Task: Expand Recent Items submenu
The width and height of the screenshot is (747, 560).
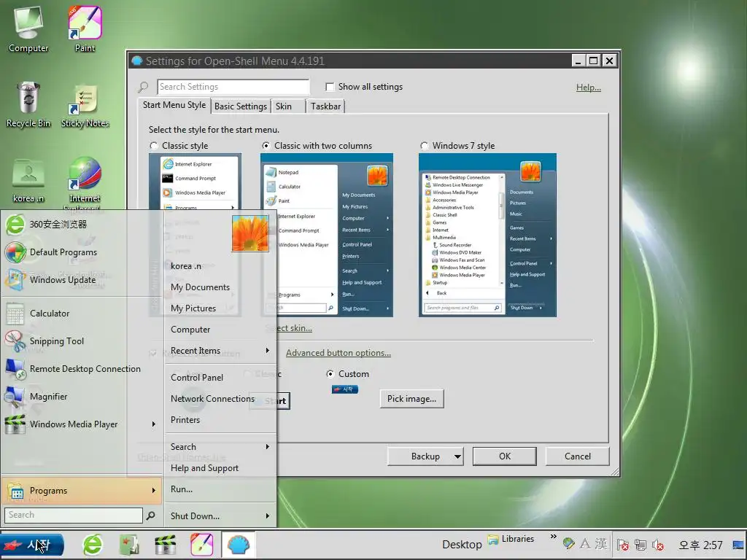Action: pyautogui.click(x=220, y=351)
